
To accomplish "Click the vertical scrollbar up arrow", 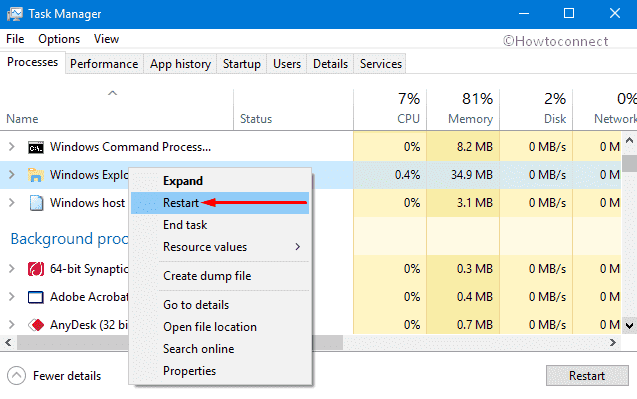I will click(629, 141).
